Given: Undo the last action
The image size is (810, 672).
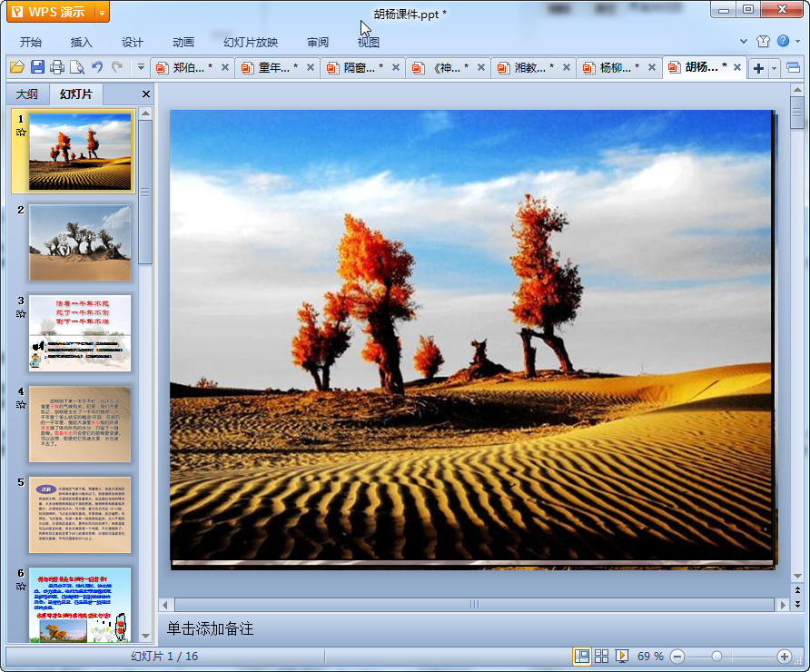Looking at the screenshot, I should [97, 66].
